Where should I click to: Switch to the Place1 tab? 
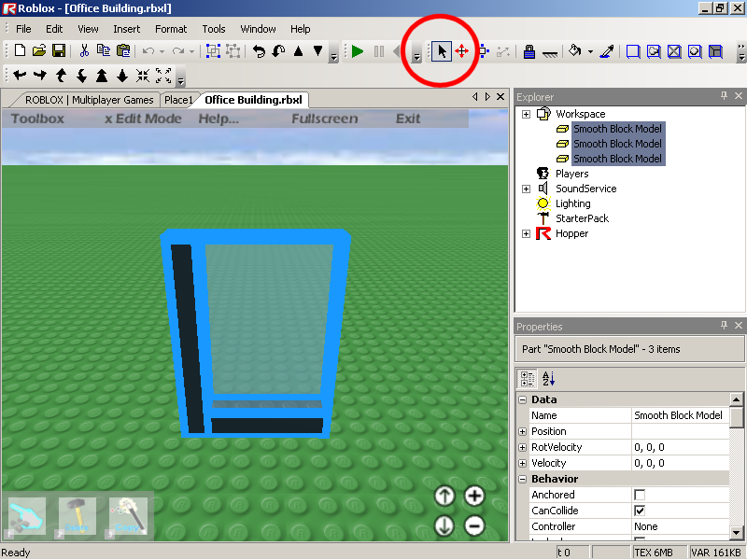click(177, 100)
